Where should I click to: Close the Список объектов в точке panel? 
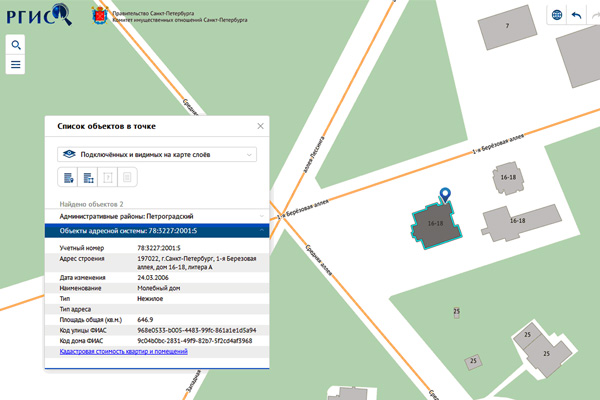click(x=261, y=127)
